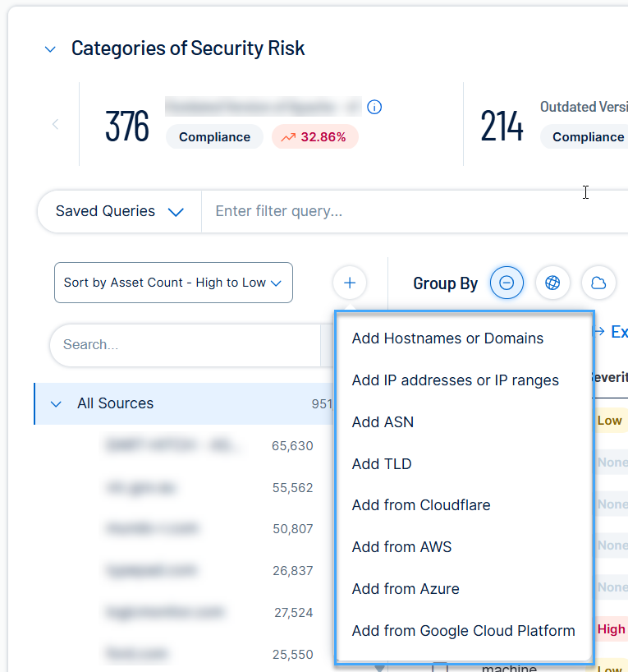628x672 pixels.
Task: Select the no-grouping minus icon beside Group By
Action: point(507,283)
